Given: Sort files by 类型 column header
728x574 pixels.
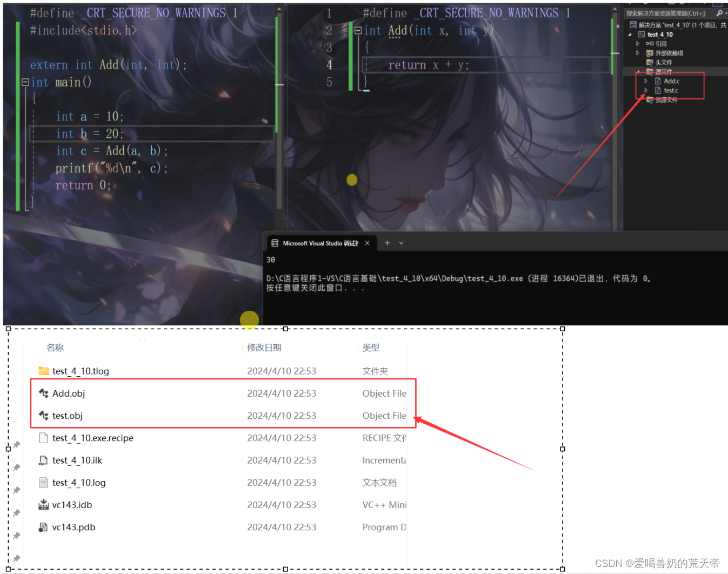Looking at the screenshot, I should (x=371, y=348).
